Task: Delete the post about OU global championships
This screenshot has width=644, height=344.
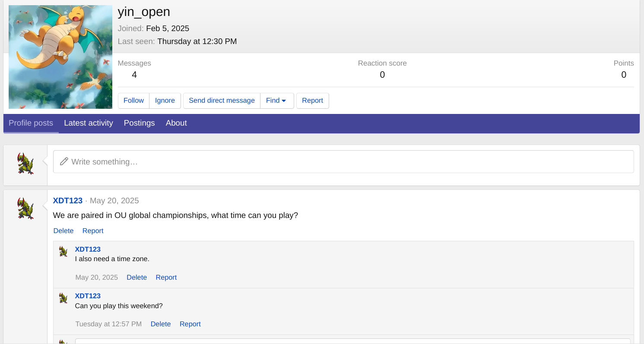Action: pos(63,231)
